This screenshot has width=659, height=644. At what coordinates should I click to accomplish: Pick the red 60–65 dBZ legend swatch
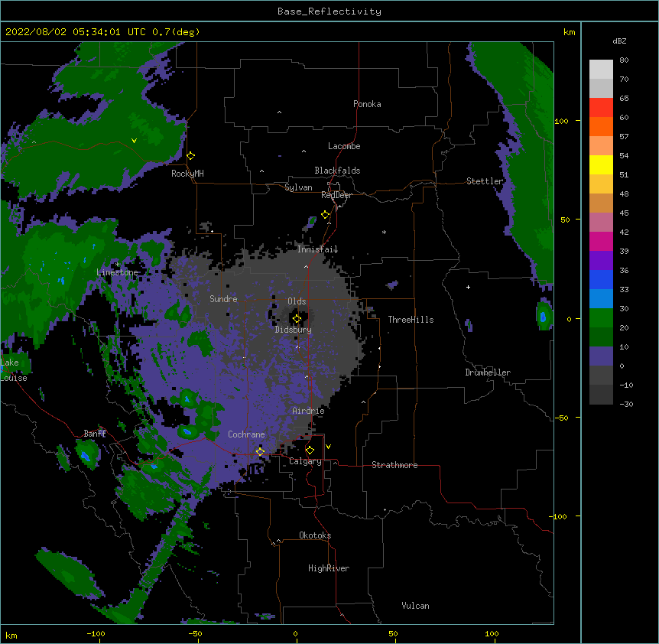pyautogui.click(x=601, y=108)
